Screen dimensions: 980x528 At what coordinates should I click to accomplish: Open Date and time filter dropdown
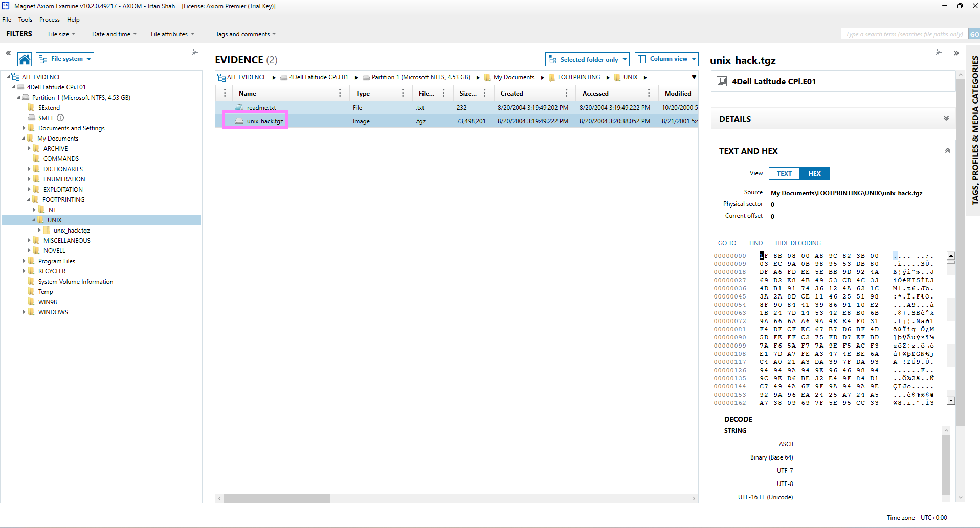(114, 34)
